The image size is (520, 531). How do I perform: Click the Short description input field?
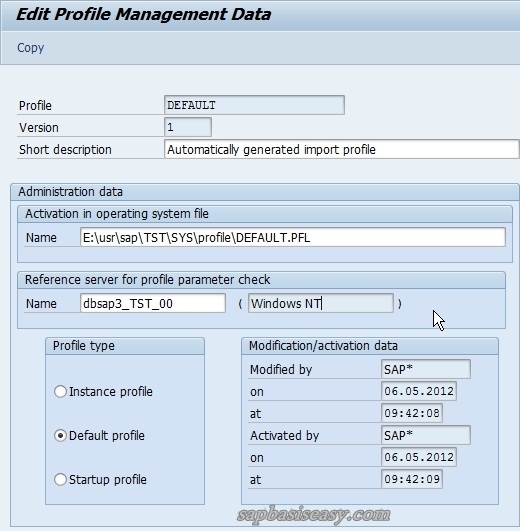pyautogui.click(x=342, y=149)
